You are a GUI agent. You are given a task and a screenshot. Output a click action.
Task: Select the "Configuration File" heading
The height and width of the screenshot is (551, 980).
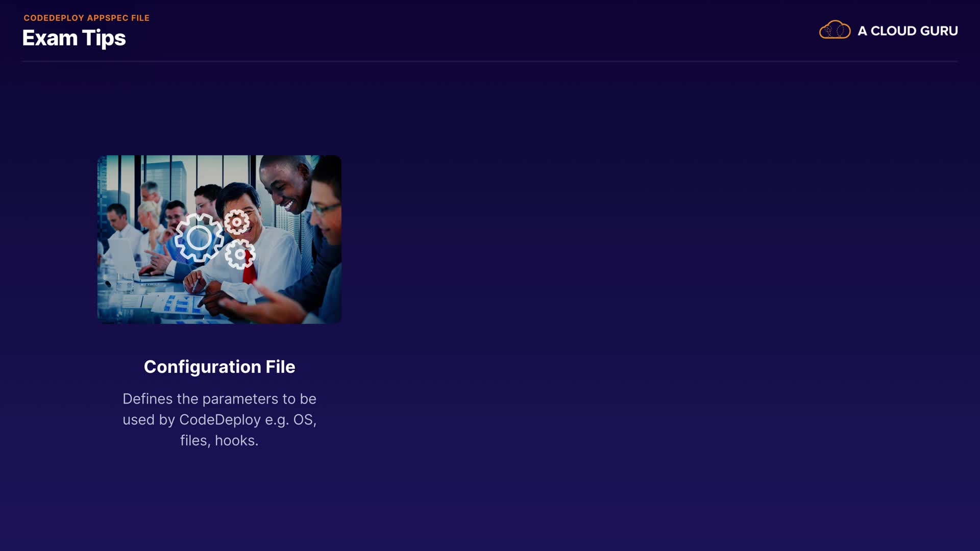point(219,367)
